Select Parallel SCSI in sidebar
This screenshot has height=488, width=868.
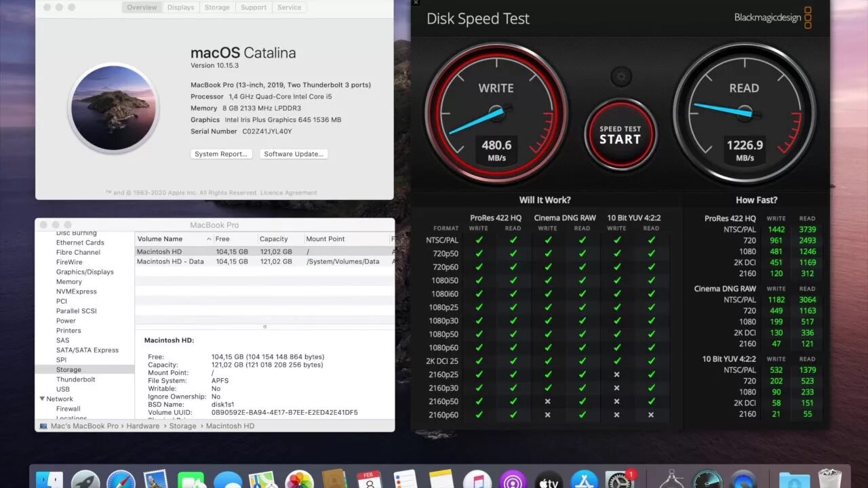point(77,311)
